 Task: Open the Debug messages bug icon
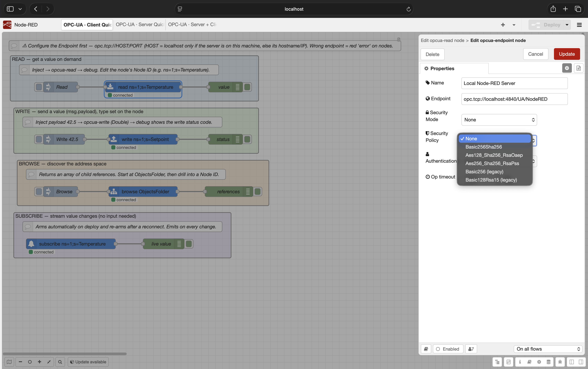click(560, 362)
